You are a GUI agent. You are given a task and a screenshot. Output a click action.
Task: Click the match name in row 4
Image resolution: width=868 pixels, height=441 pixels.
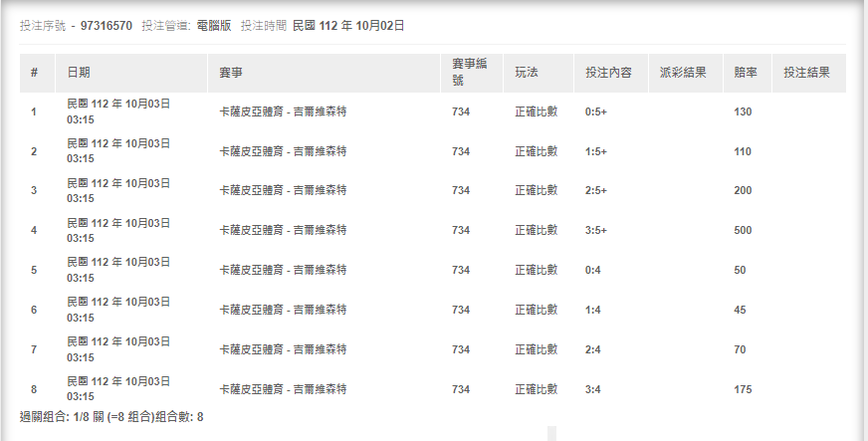pos(283,230)
